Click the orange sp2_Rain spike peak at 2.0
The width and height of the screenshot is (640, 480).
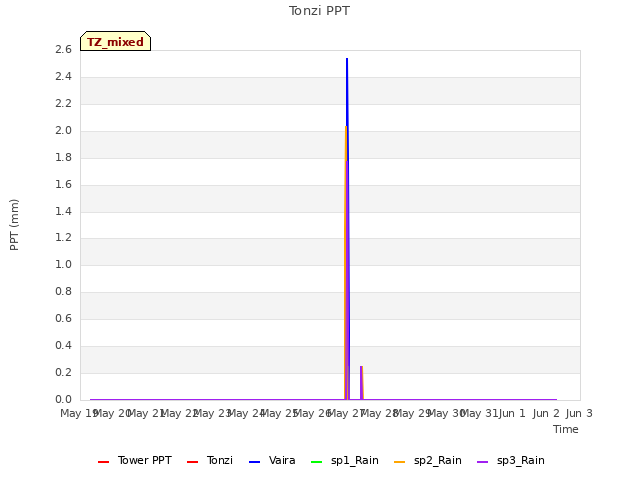346,127
